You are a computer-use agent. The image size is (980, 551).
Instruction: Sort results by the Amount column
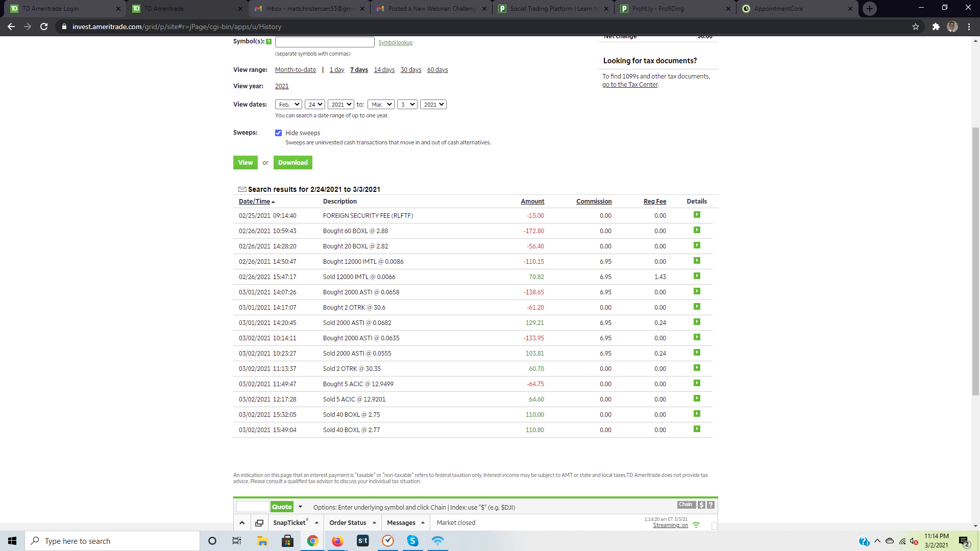pyautogui.click(x=532, y=202)
